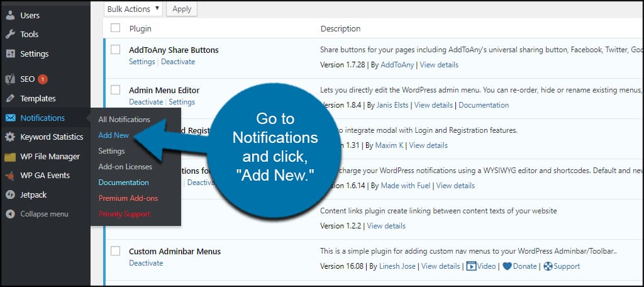Open Maxim K author link
This screenshot has height=287, width=644.
tap(389, 145)
